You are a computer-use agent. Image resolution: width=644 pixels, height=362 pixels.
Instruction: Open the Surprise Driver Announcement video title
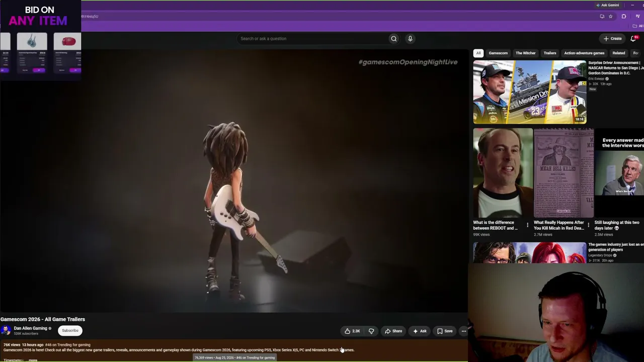(x=616, y=68)
